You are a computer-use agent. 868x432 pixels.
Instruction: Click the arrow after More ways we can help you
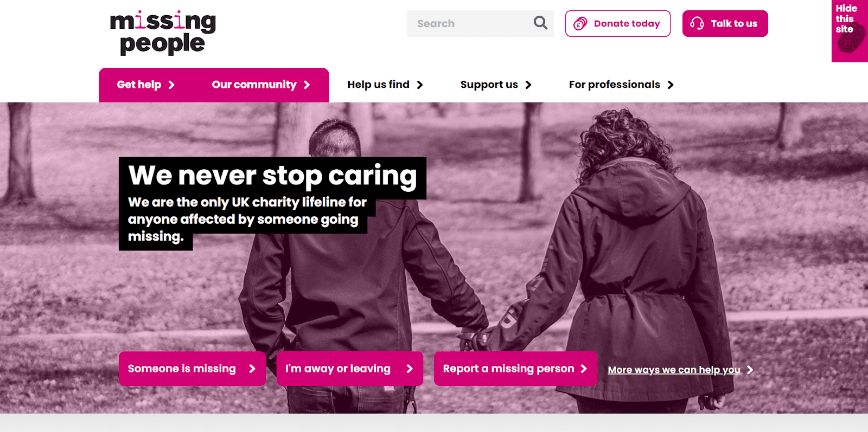(750, 370)
